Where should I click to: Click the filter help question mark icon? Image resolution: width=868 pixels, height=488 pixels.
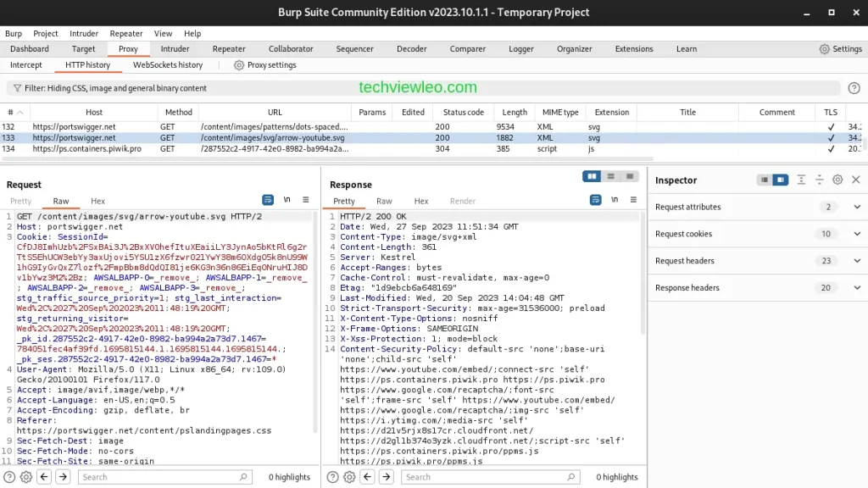(x=854, y=88)
